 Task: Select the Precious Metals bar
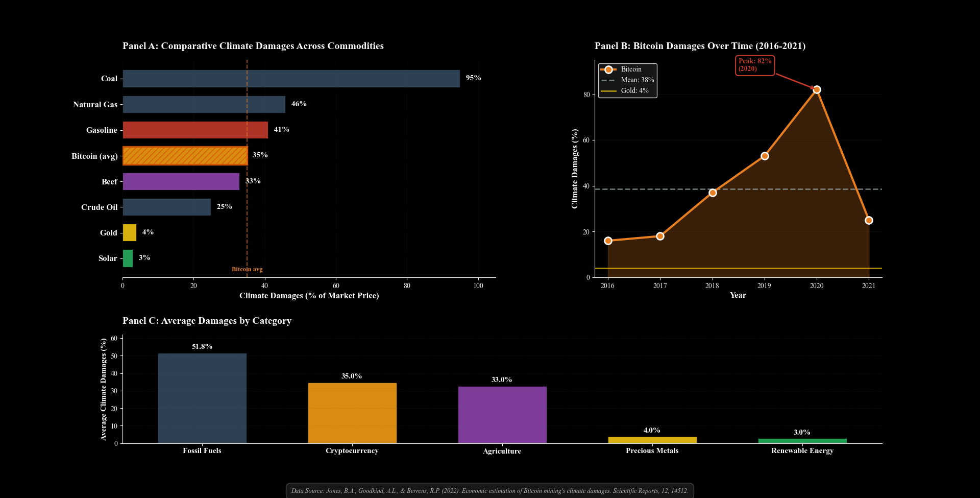pyautogui.click(x=652, y=440)
